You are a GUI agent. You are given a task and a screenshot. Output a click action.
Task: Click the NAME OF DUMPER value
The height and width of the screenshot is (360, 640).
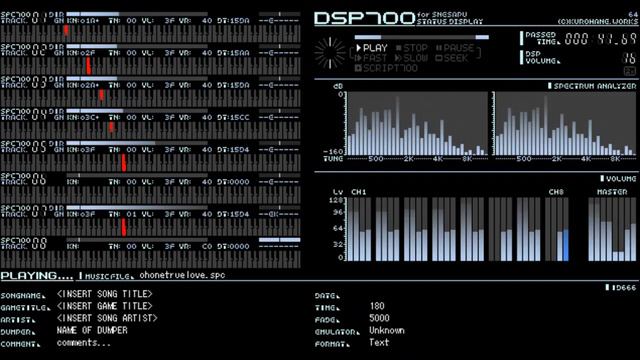click(x=92, y=330)
